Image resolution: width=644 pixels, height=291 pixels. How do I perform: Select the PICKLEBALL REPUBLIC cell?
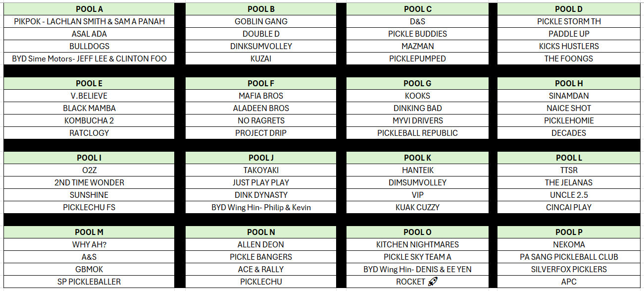pos(417,133)
